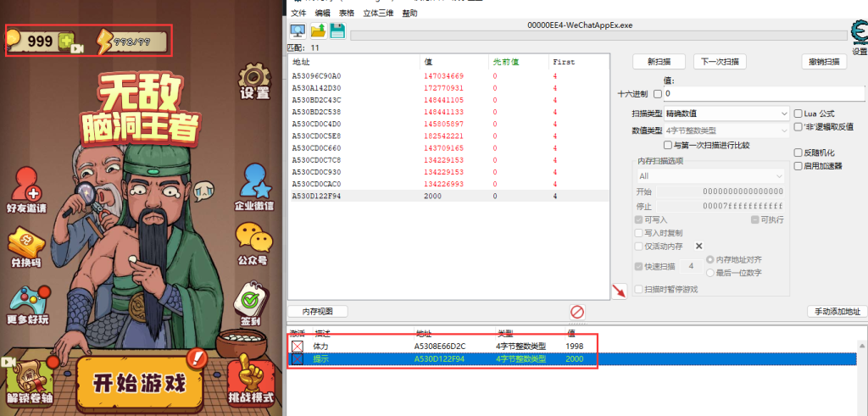Click the lightning bolt energy icon
The width and height of the screenshot is (868, 416).
(x=103, y=42)
